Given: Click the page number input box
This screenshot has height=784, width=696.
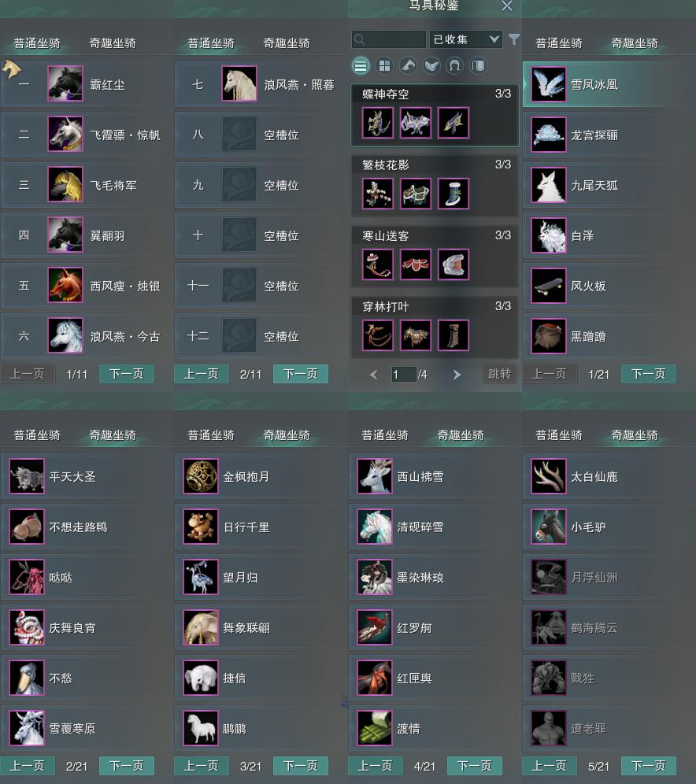Looking at the screenshot, I should [403, 374].
